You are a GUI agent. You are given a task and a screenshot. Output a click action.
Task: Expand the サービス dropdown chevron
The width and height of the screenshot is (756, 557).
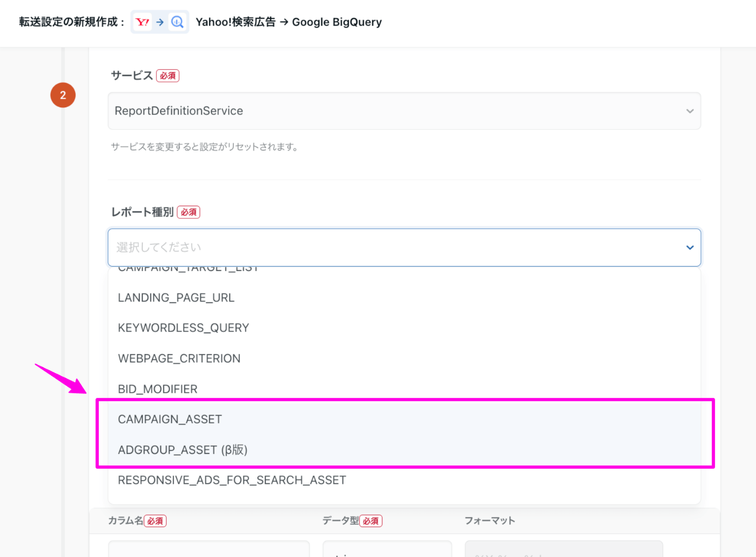coord(690,111)
